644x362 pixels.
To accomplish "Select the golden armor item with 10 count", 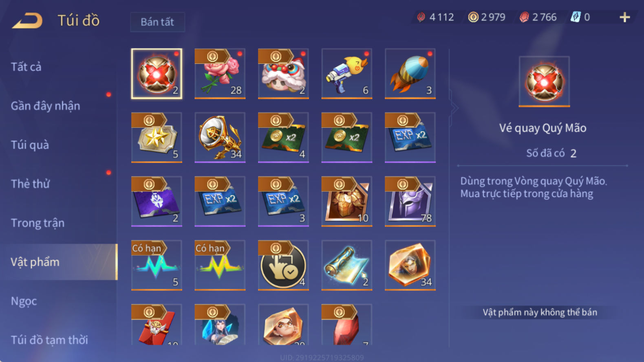I will click(x=347, y=202).
